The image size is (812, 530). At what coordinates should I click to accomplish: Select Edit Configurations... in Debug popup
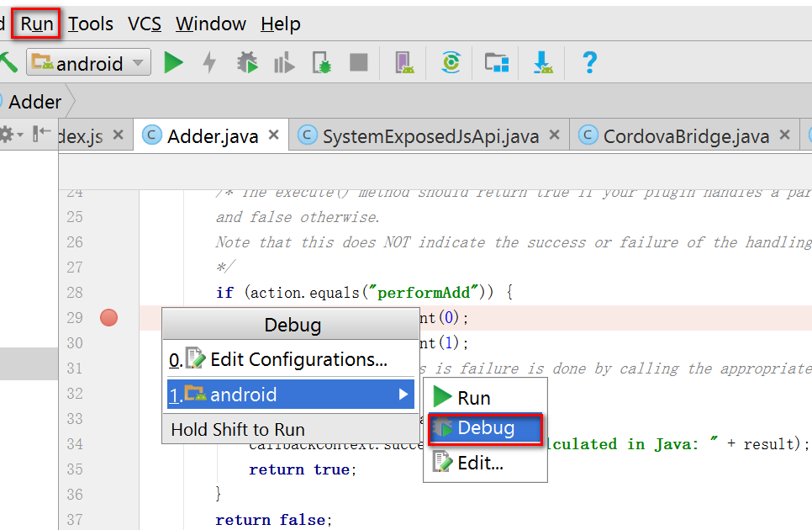[291, 359]
